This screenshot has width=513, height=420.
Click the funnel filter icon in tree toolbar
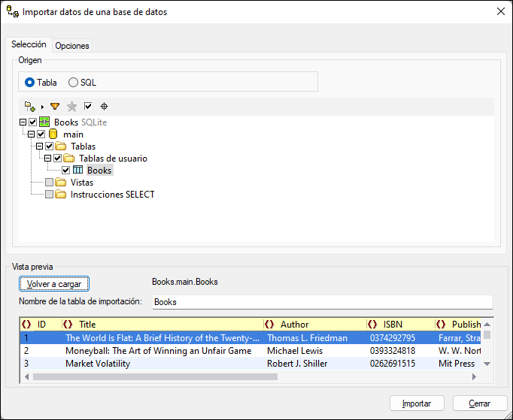pos(55,107)
